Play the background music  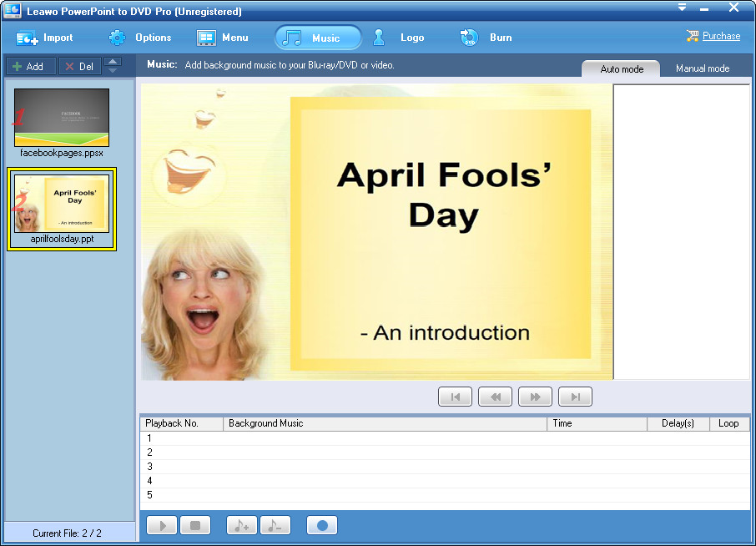coord(163,526)
